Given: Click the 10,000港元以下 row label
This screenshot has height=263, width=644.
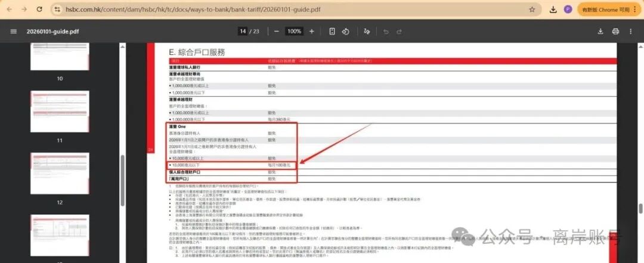Looking at the screenshot, I should (x=186, y=165).
